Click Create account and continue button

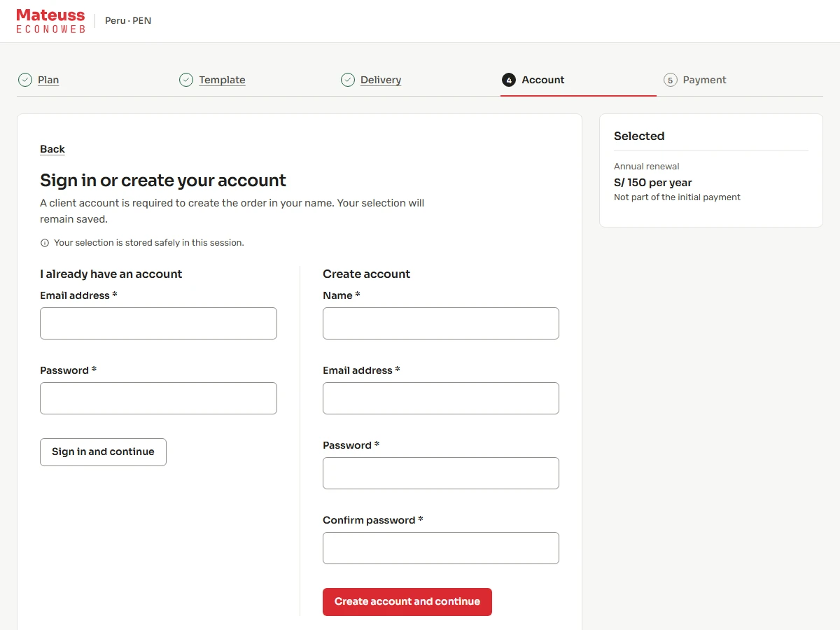click(x=407, y=602)
